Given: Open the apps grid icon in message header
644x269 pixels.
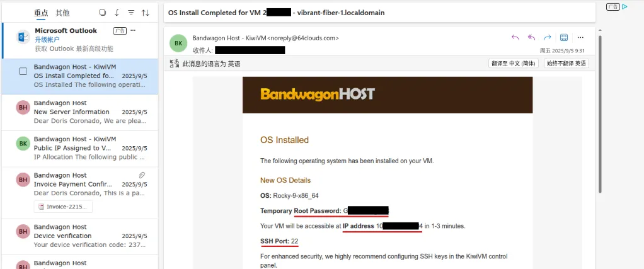Looking at the screenshot, I should coord(564,37).
